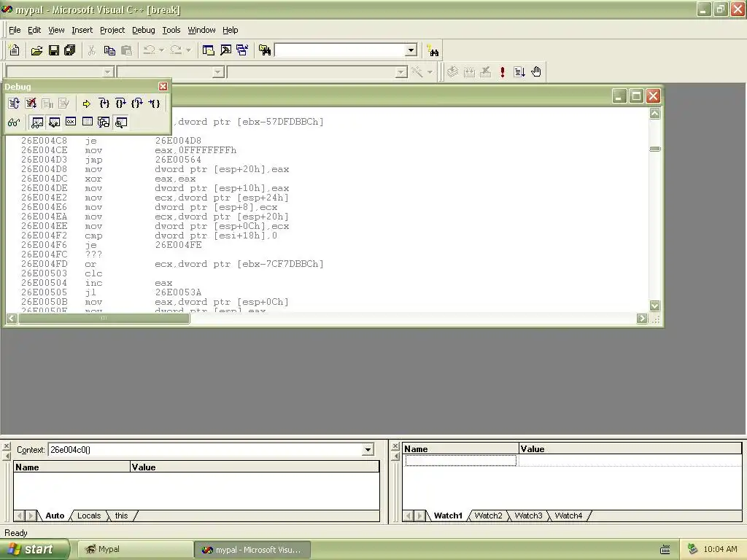Switch to Mypal in the taskbar

pos(134,550)
